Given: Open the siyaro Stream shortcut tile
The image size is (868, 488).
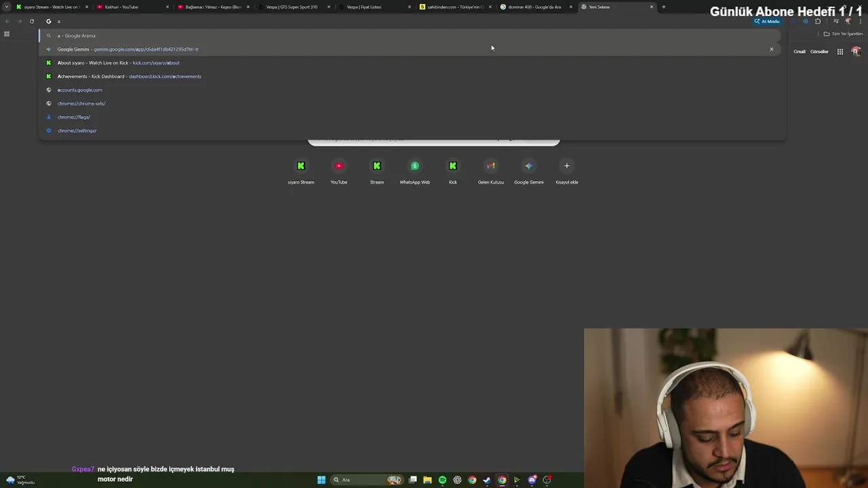Looking at the screenshot, I should click(x=301, y=171).
